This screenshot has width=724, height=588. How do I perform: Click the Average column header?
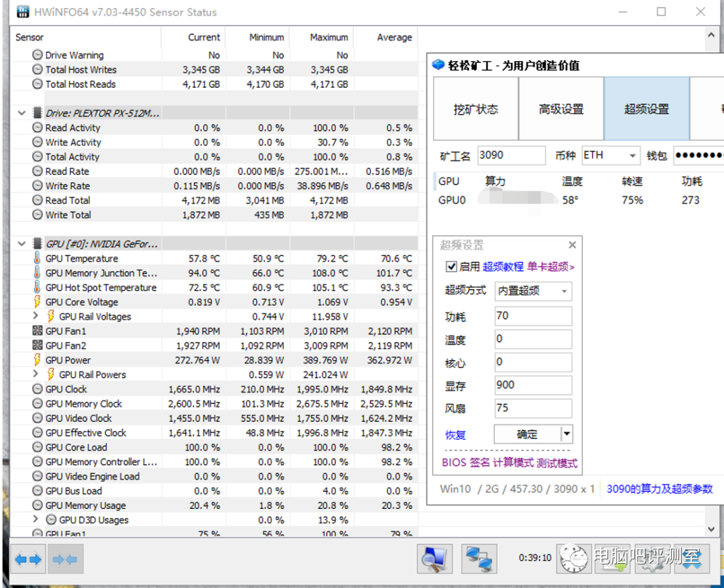point(394,38)
